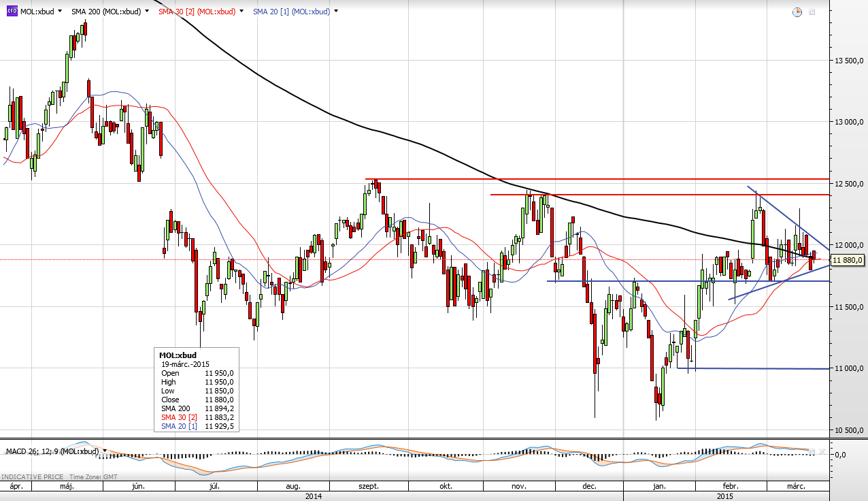The width and height of the screenshot is (868, 501).
Task: Click the 13 000,0 price axis label
Action: (849, 122)
